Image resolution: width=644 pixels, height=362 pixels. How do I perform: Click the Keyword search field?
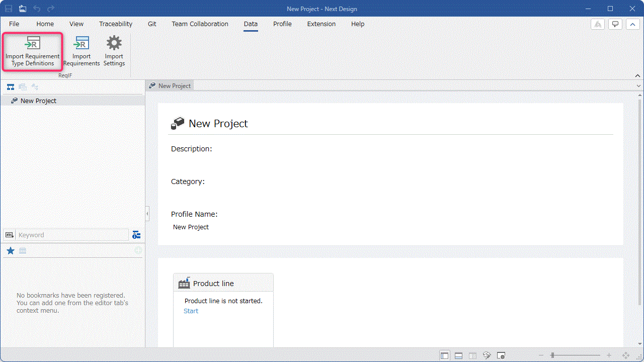pyautogui.click(x=73, y=235)
